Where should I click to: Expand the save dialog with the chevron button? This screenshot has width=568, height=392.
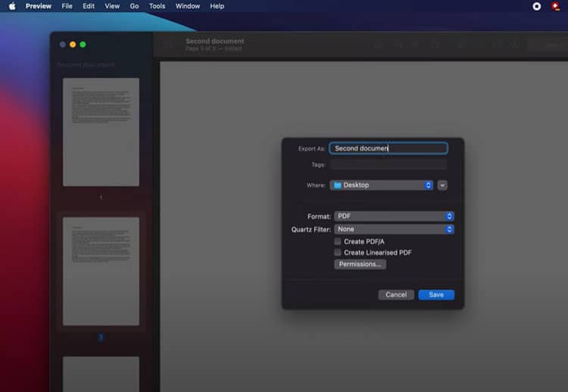(x=442, y=185)
